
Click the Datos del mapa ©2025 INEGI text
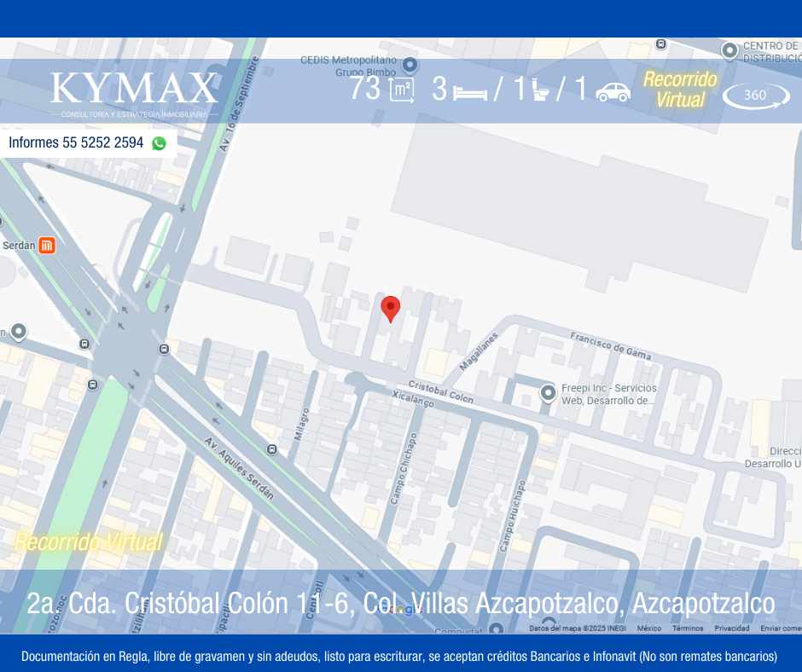point(578,628)
